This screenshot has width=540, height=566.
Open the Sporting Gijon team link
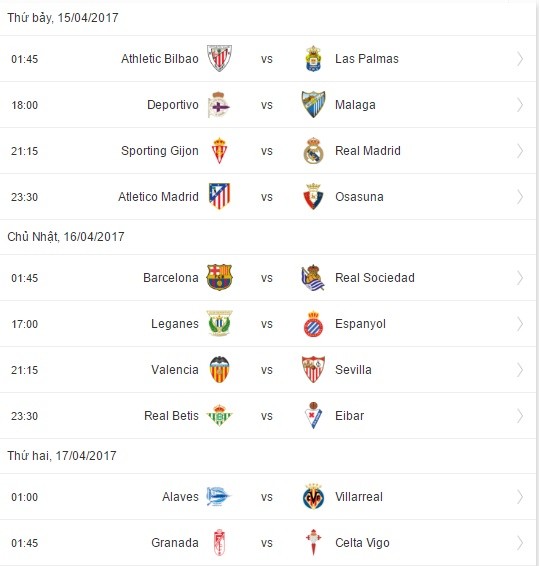pyautogui.click(x=160, y=151)
